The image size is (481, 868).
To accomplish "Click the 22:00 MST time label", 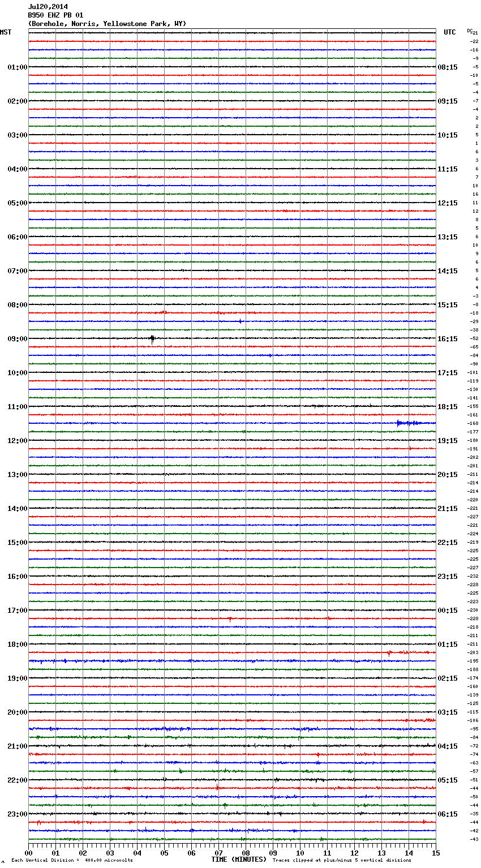I will [x=18, y=780].
